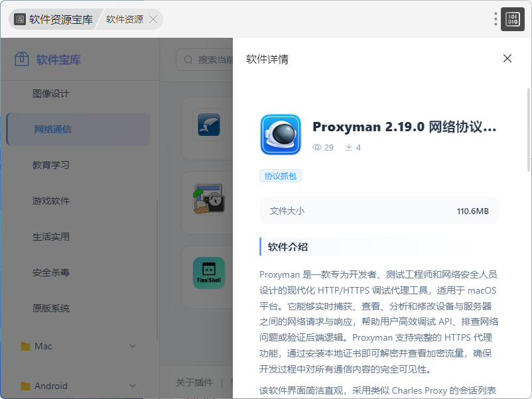Click the Android folder icon
Screen dimensions: 532x399
point(25,386)
